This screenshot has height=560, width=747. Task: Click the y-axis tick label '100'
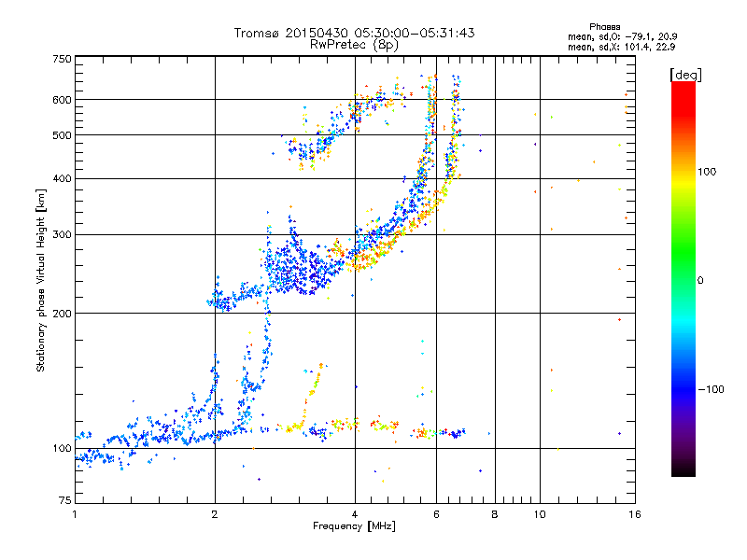pyautogui.click(x=63, y=449)
